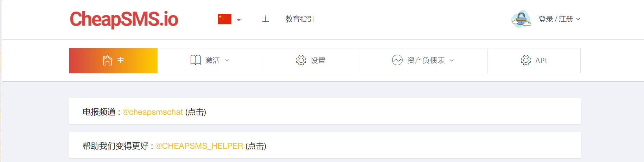Open the @CHEAPSMS_HELPER link
This screenshot has height=162, width=644.
click(x=199, y=146)
